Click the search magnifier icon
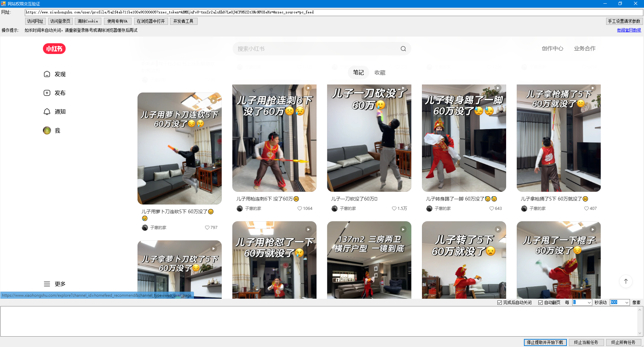This screenshot has width=644, height=347. [x=403, y=49]
